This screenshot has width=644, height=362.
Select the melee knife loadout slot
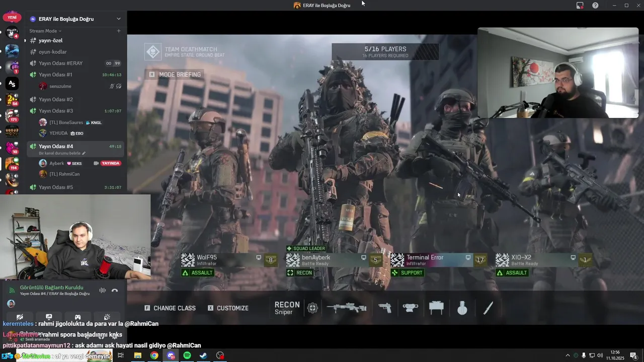pos(488,308)
